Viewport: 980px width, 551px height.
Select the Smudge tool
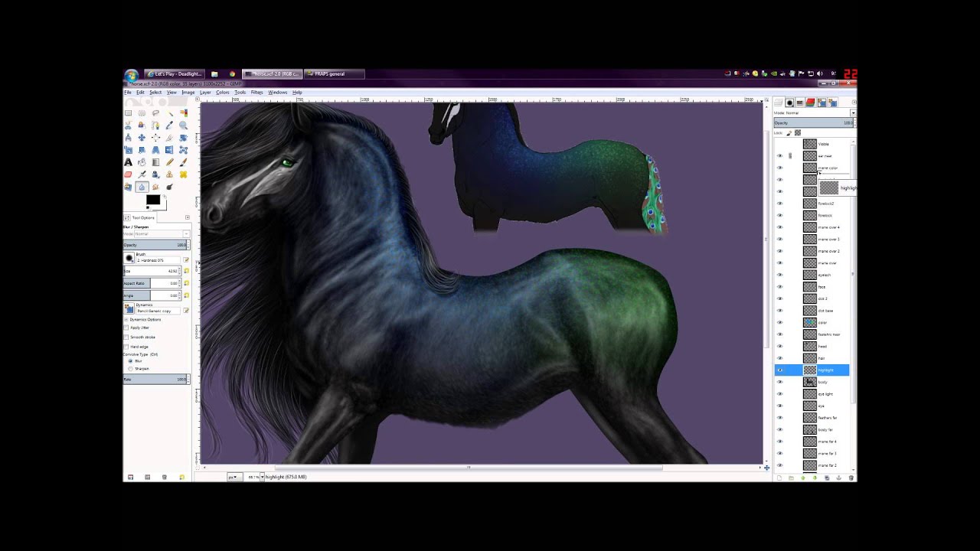point(155,187)
